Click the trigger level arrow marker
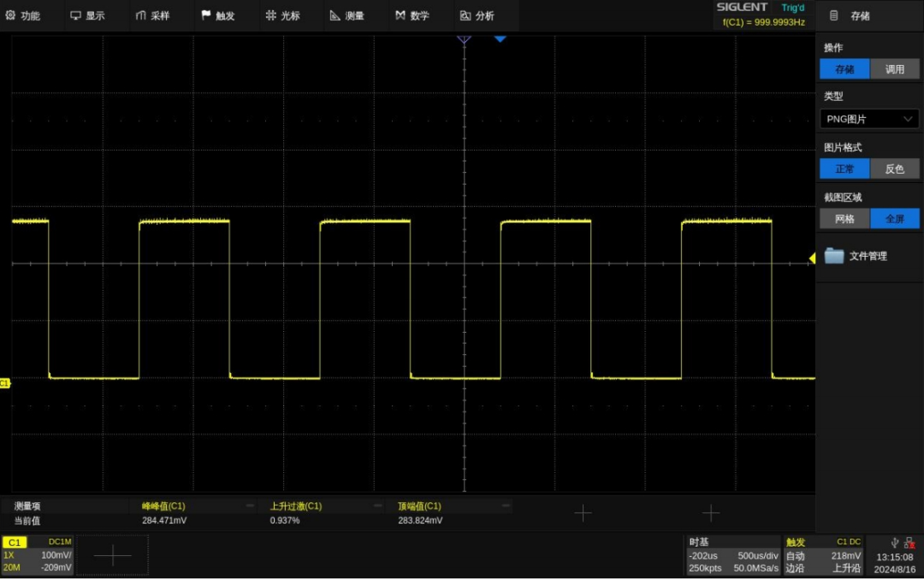The width and height of the screenshot is (924, 580). point(812,257)
